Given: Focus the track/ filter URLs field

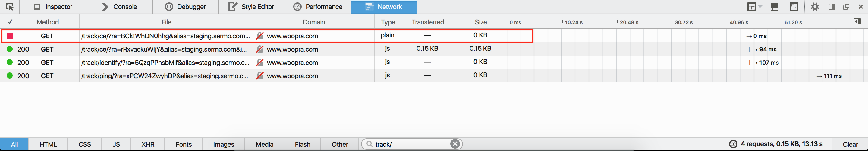Looking at the screenshot, I should (411, 144).
